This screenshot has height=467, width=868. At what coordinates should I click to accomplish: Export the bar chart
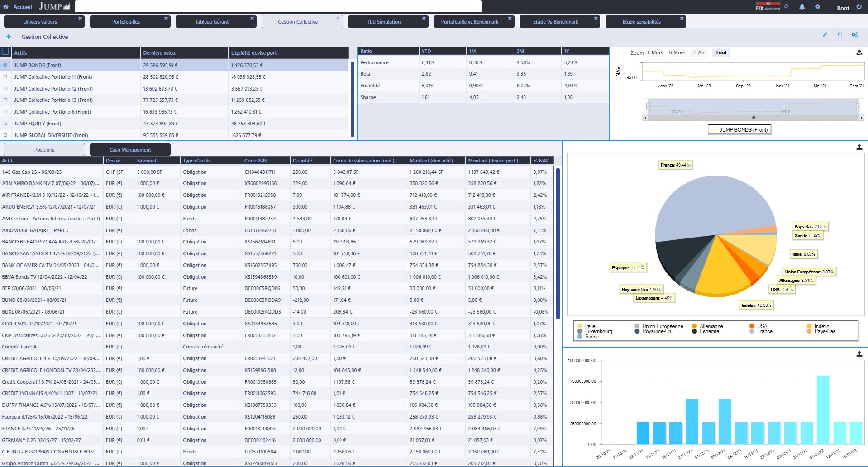pos(859,354)
